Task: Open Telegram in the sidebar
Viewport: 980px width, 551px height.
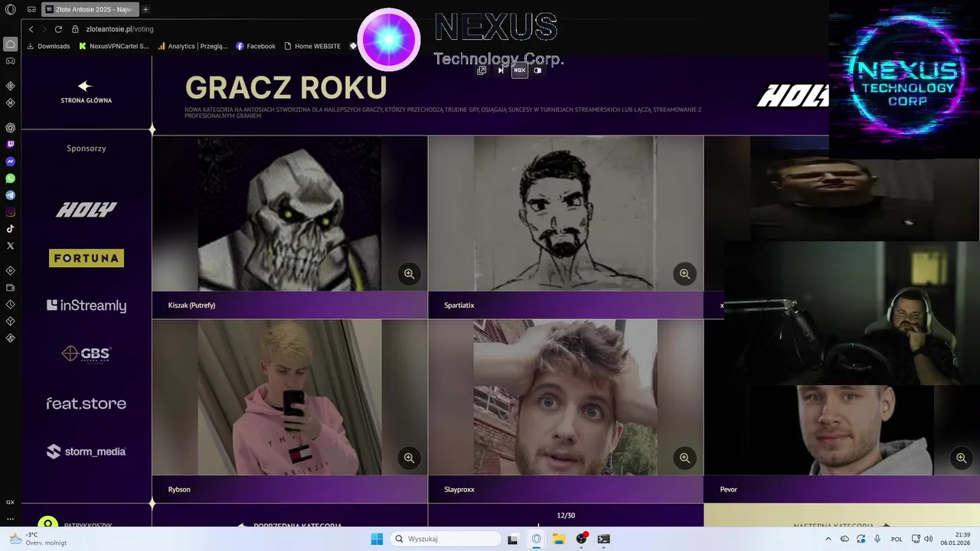Action: click(x=10, y=195)
